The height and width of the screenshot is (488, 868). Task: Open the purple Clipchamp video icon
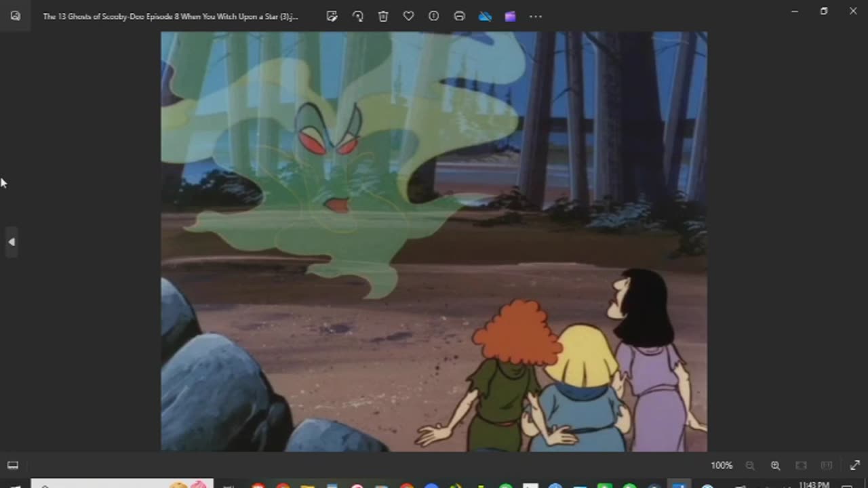tap(510, 16)
